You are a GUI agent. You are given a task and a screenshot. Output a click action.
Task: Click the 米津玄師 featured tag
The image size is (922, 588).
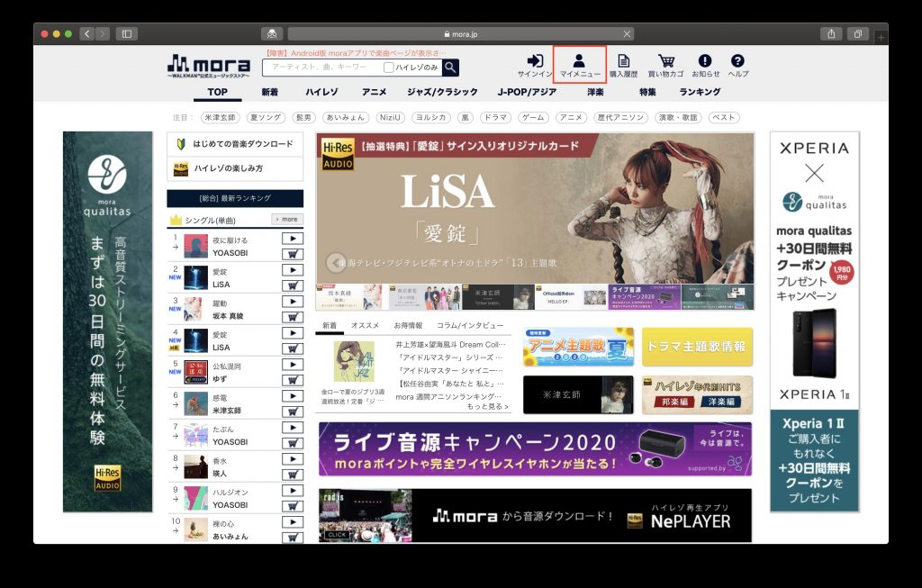click(220, 118)
